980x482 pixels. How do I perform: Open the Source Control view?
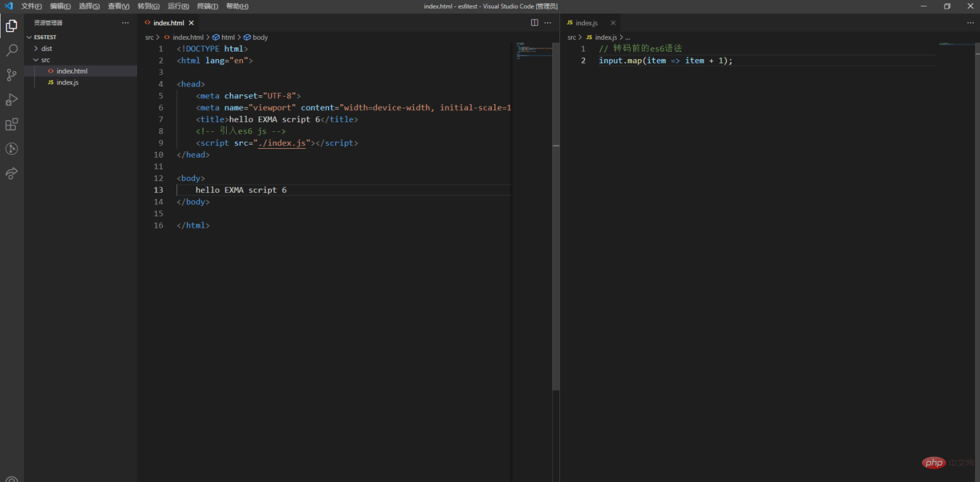(x=12, y=75)
